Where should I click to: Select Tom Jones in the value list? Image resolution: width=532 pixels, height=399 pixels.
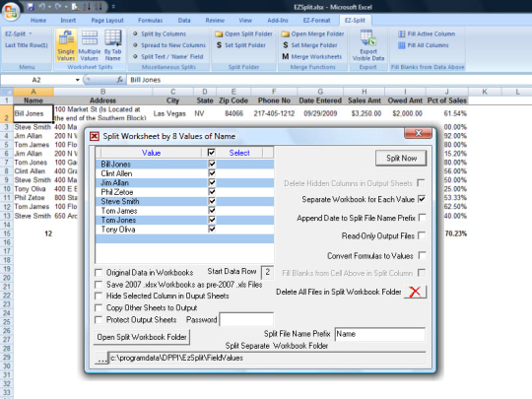[118, 220]
